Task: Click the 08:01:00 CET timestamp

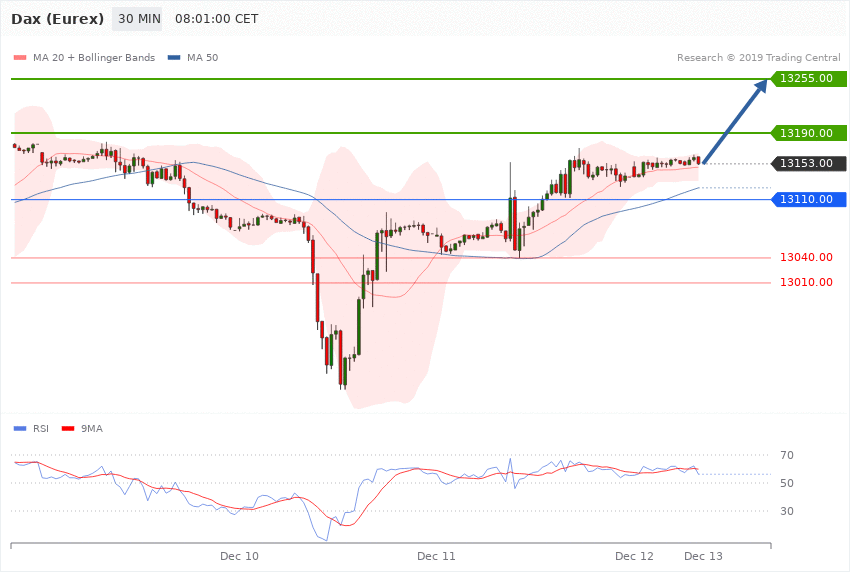Action: click(216, 19)
